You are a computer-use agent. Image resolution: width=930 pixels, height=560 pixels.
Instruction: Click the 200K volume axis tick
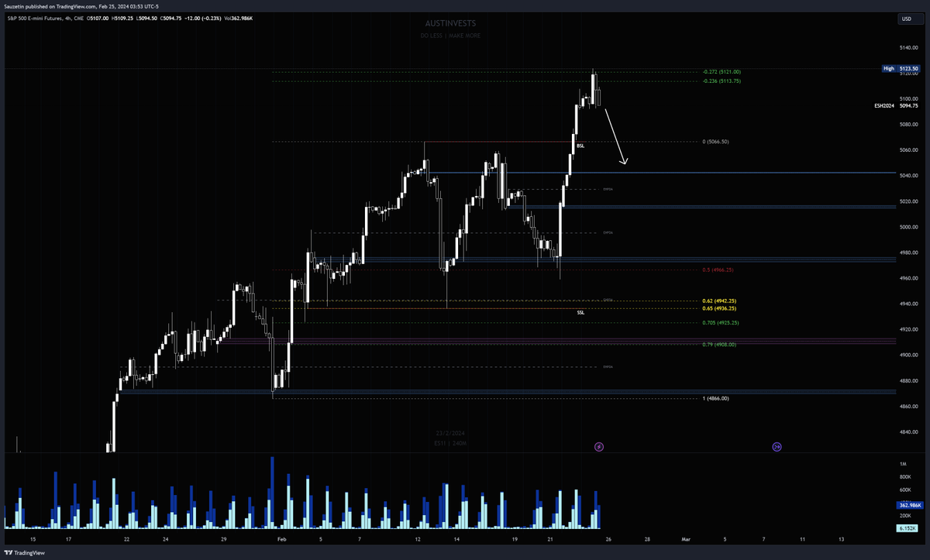(x=905, y=515)
